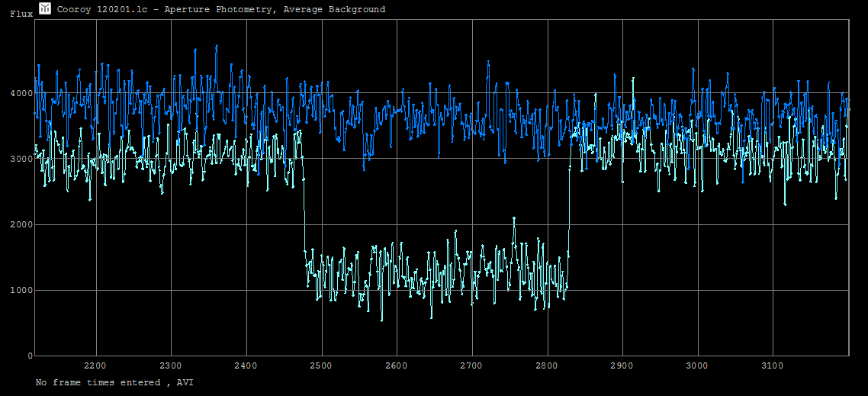The width and height of the screenshot is (868, 396).
Task: Click the 'No frame times entered , AVI' text
Action: coord(114,383)
